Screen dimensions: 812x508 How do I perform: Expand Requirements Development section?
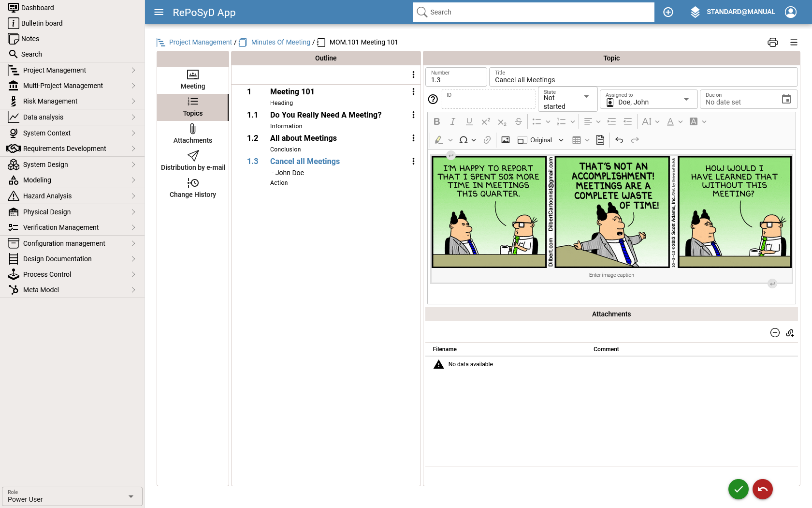pos(72,149)
